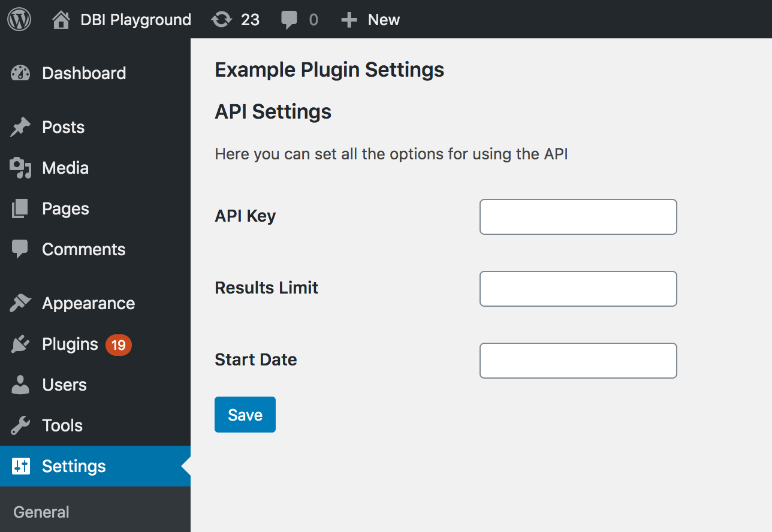
Task: Open the Posts section
Action: pyautogui.click(x=63, y=127)
